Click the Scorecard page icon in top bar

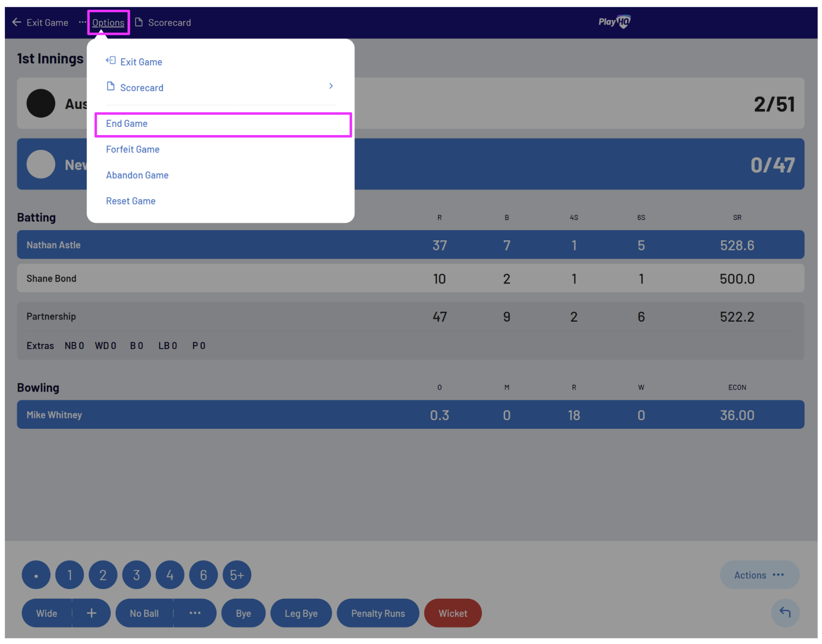point(139,22)
